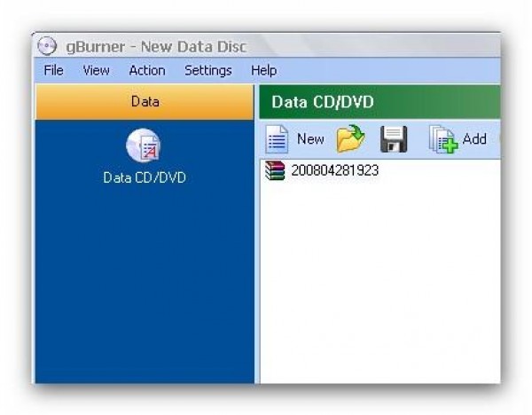The height and width of the screenshot is (415, 532).
Task: Open the File menu
Action: click(53, 71)
